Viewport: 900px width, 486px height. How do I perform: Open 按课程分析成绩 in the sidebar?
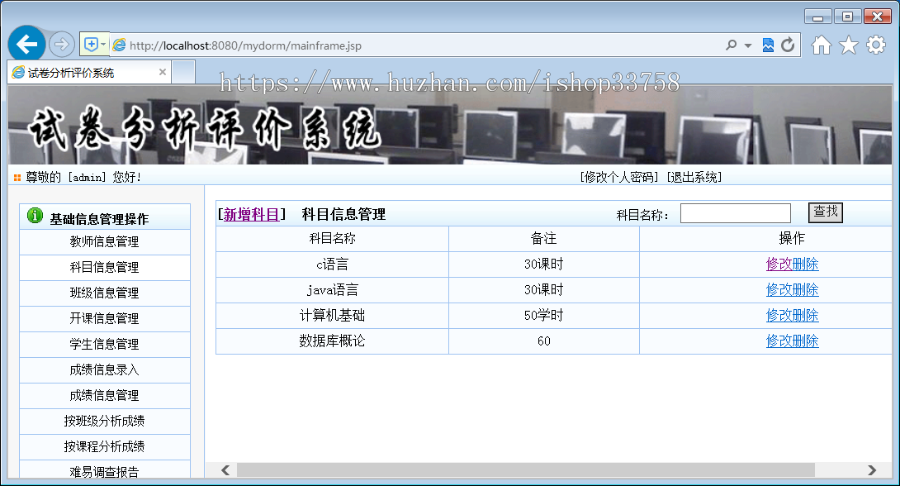tap(104, 446)
